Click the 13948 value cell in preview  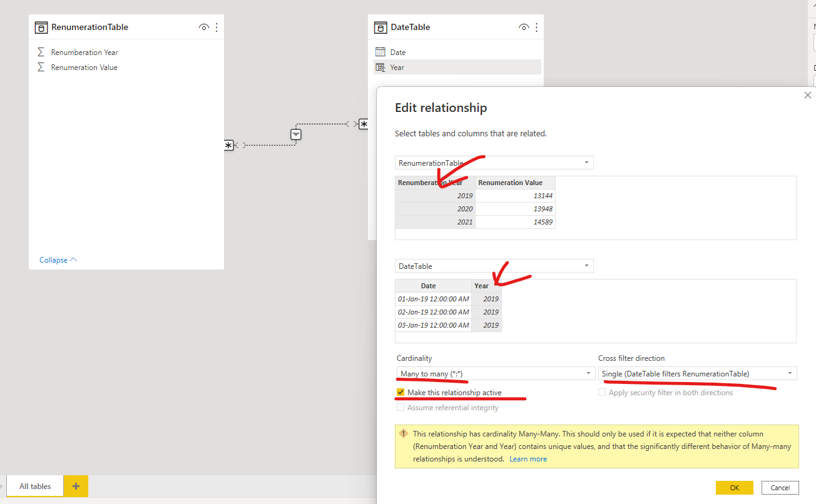pyautogui.click(x=515, y=209)
